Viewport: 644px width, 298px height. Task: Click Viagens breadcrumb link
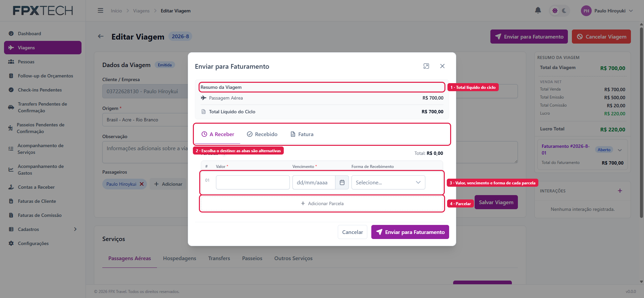click(x=141, y=11)
